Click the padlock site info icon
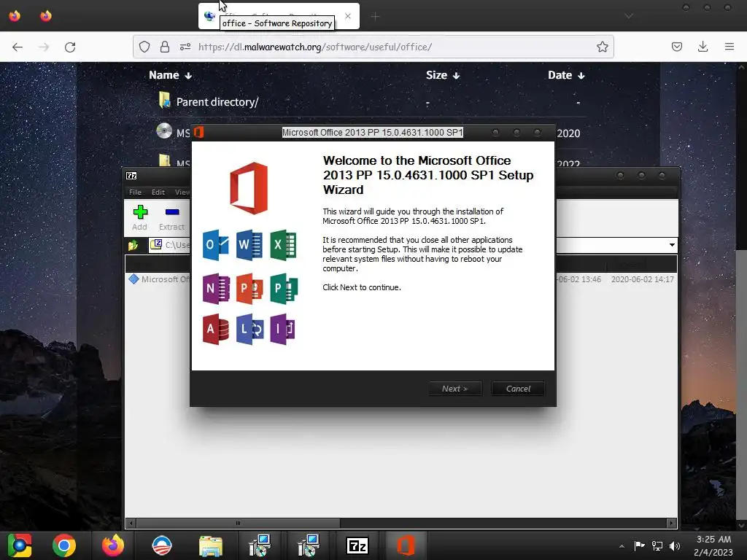 (165, 47)
